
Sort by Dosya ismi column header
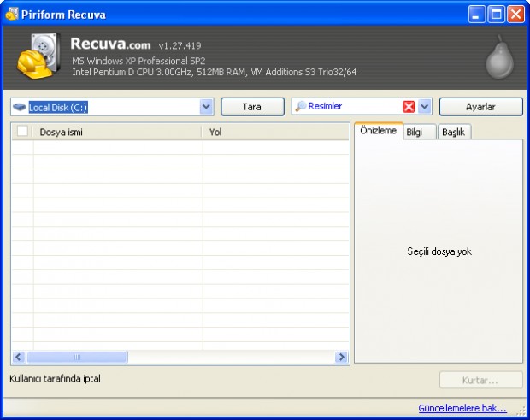pyautogui.click(x=117, y=132)
